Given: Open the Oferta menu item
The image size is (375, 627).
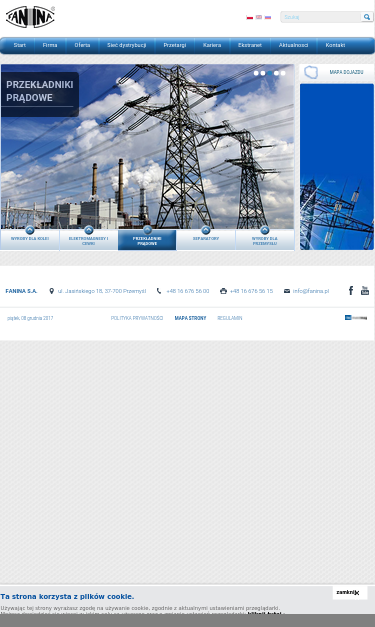Looking at the screenshot, I should 82,45.
